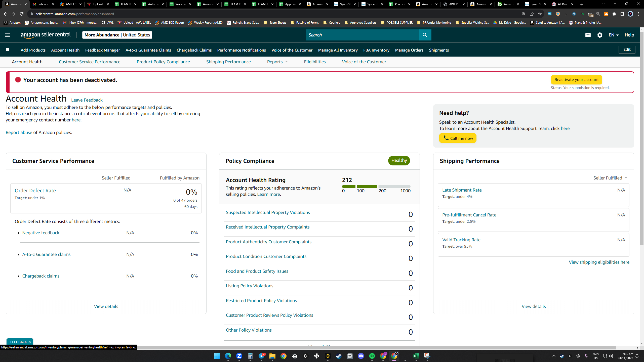Open the FBA calculator extension icon
The width and height of the screenshot is (644, 362).
click(x=550, y=14)
